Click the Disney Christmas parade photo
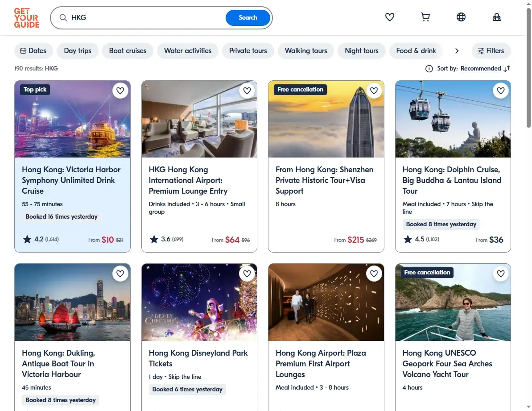This screenshot has width=532, height=411. (x=199, y=303)
